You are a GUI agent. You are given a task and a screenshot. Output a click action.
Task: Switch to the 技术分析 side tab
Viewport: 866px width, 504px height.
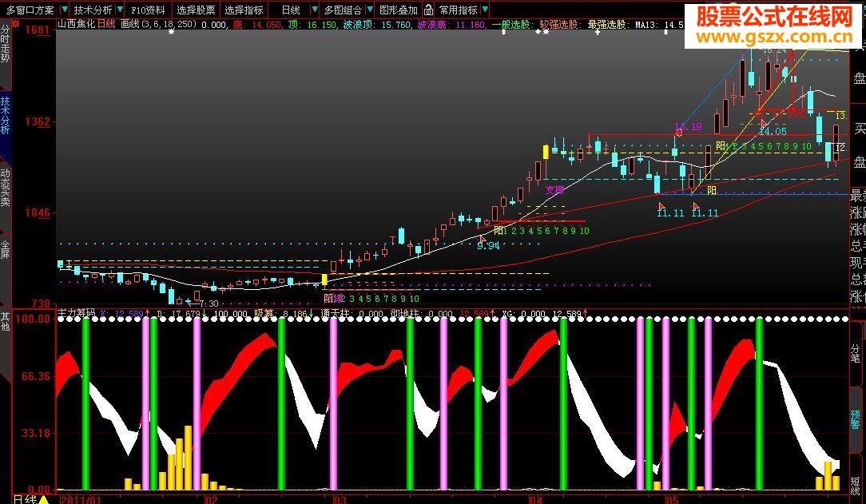[x=5, y=115]
